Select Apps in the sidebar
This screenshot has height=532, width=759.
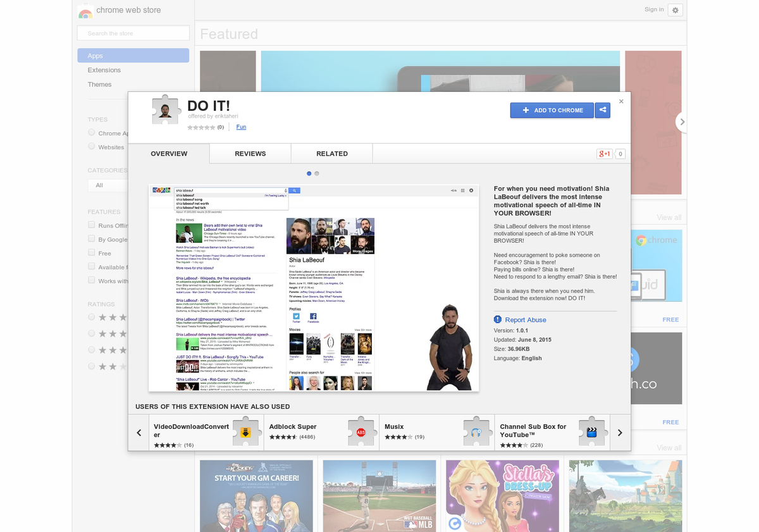133,56
